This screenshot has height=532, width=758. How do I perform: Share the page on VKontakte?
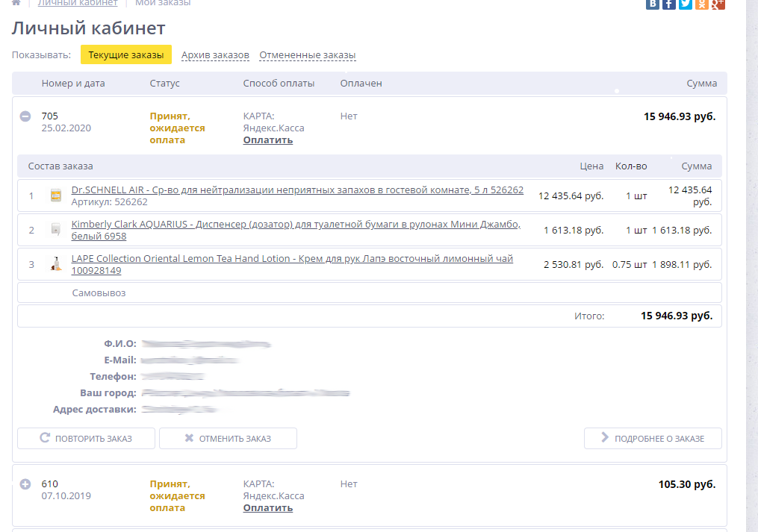point(653,4)
